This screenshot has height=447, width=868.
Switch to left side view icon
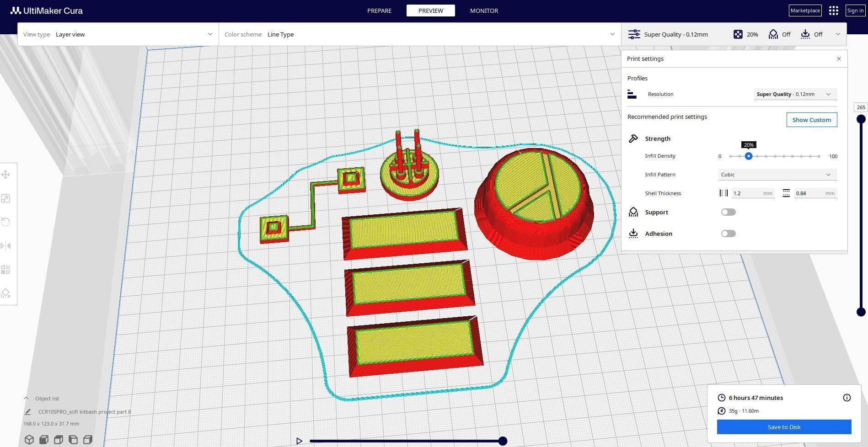pyautogui.click(x=73, y=440)
